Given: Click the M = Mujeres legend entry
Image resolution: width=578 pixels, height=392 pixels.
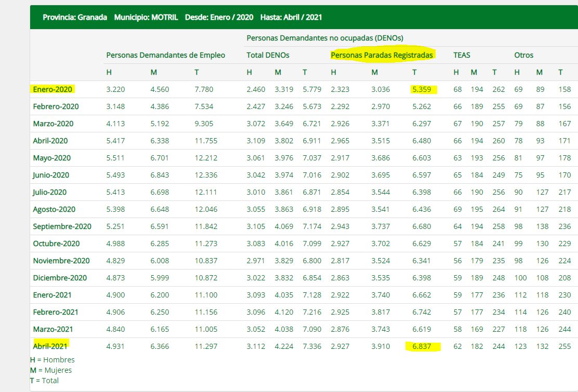Looking at the screenshot, I should point(51,370).
